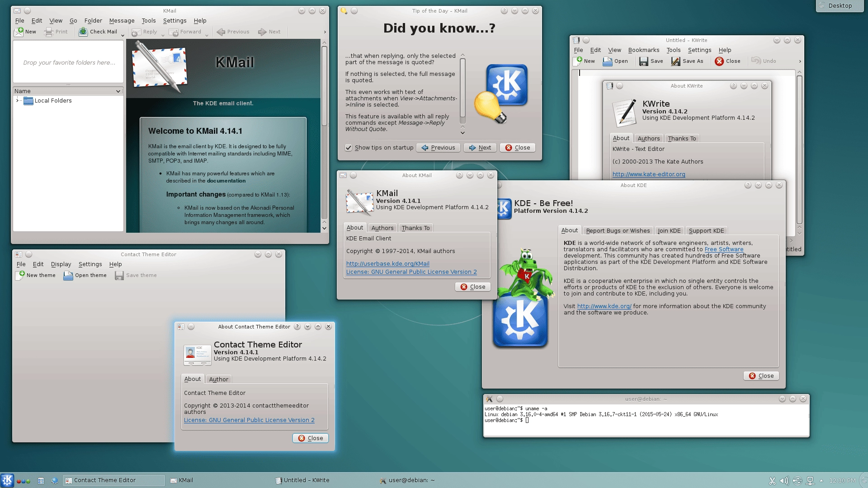This screenshot has width=868, height=488.
Task: Open Join KDE tab in About KDE
Action: [669, 231]
